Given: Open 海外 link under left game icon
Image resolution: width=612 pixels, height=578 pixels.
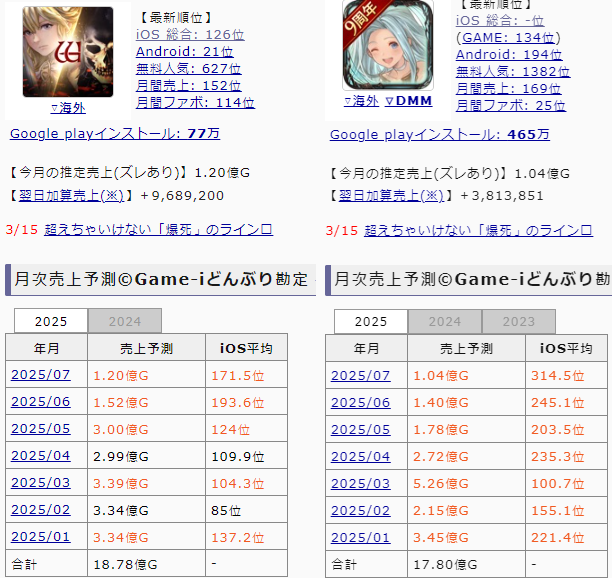Looking at the screenshot, I should point(68,108).
